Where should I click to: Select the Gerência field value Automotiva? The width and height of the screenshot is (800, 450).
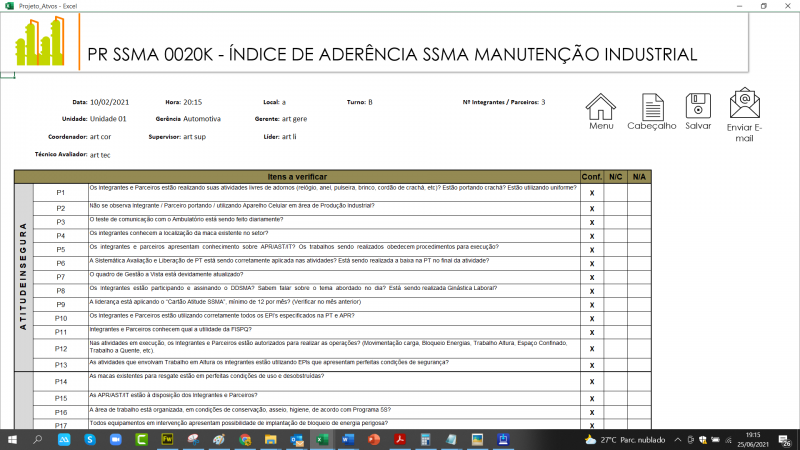(202, 118)
